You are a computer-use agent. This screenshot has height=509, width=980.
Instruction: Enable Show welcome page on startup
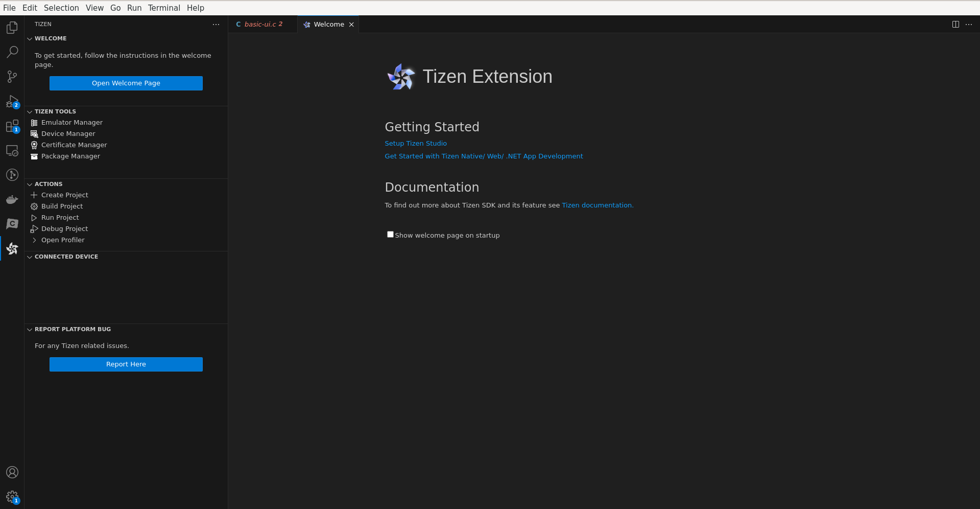(390, 234)
